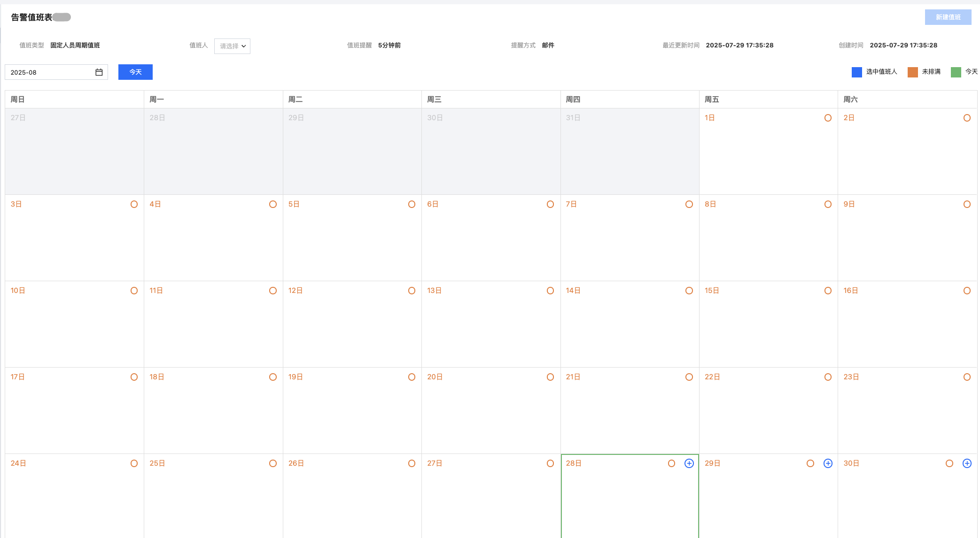
Task: Select the 周五 column header
Action: click(712, 100)
